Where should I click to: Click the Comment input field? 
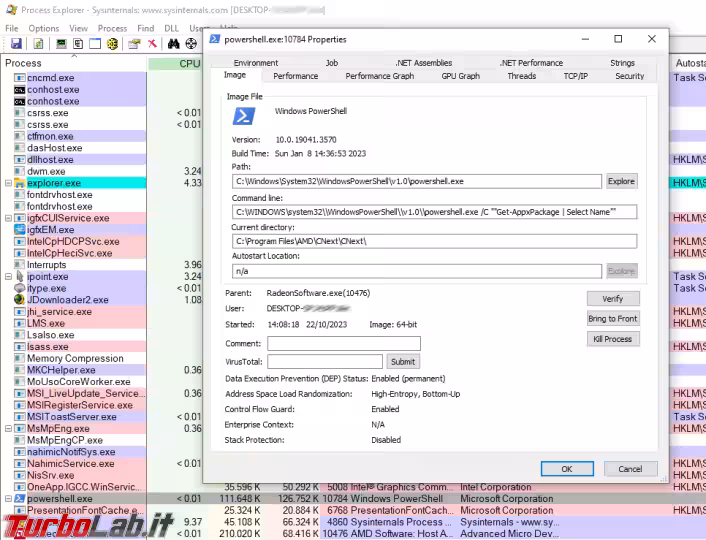344,344
